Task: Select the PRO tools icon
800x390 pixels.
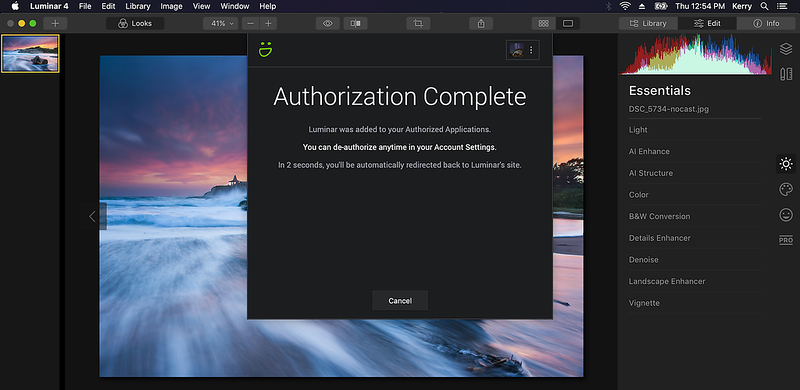Action: coord(786,240)
